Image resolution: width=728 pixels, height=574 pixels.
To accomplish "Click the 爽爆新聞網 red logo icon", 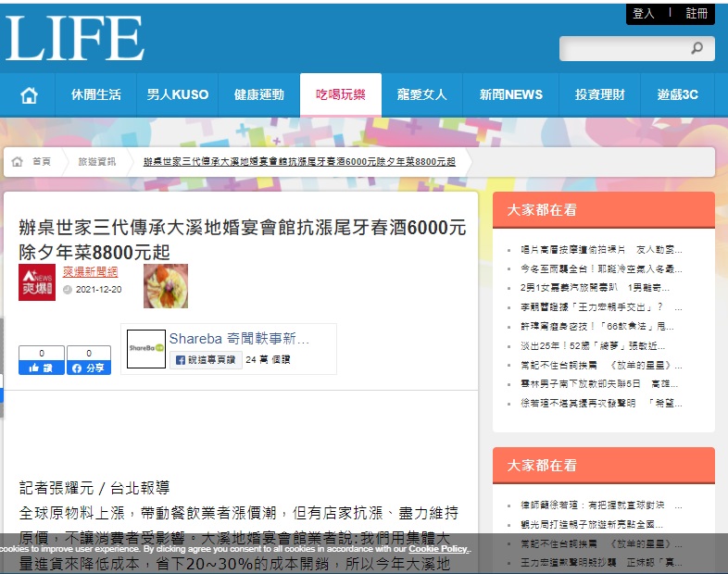I will coord(37,282).
